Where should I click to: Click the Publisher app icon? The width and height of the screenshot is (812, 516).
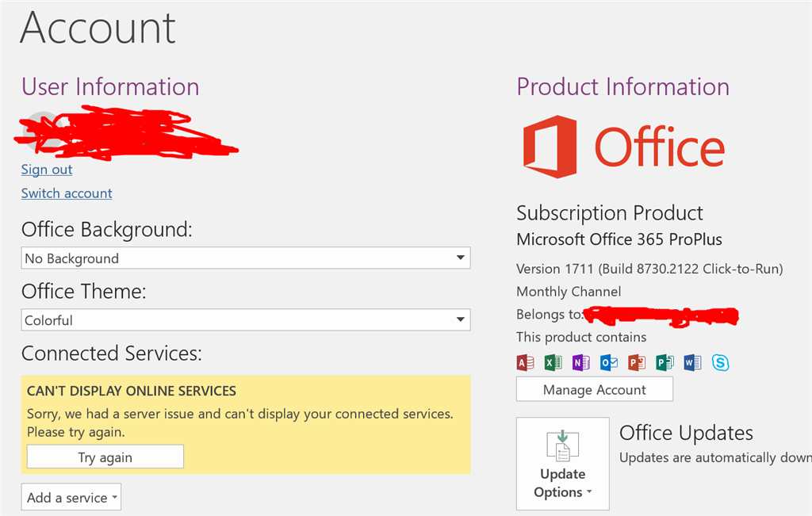click(x=665, y=363)
